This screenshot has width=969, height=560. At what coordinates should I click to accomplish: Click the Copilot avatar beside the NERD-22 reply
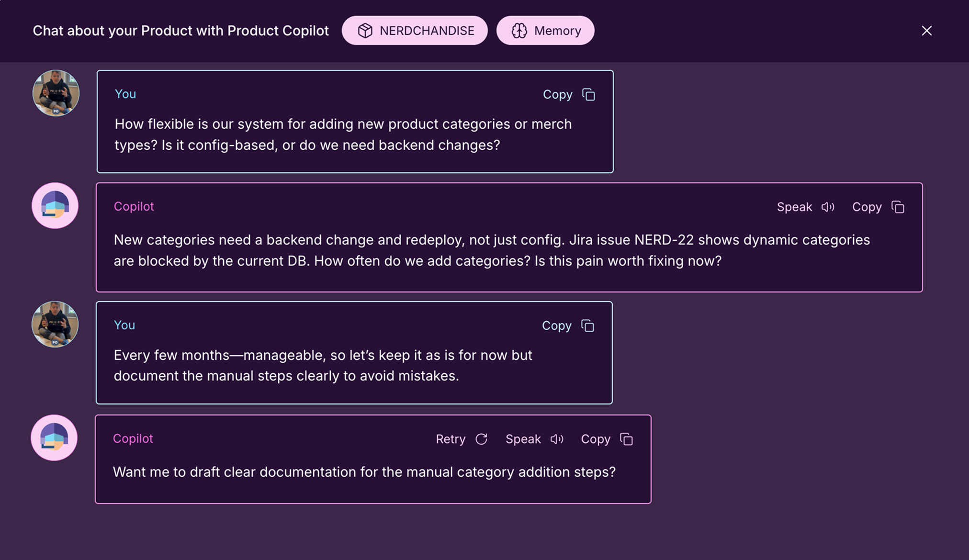coord(55,205)
